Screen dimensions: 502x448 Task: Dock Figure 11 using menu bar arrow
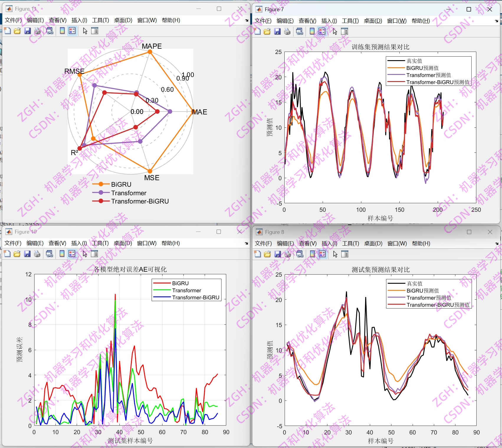[x=247, y=20]
